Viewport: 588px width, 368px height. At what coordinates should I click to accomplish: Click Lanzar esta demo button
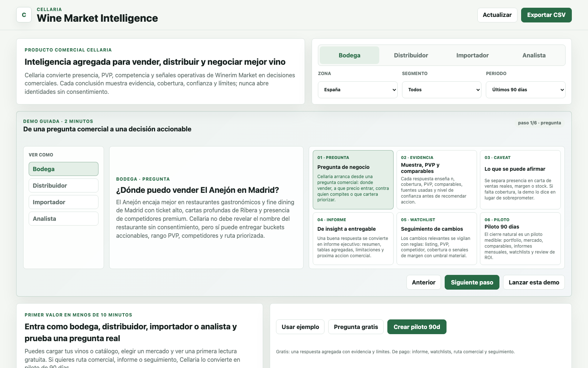(534, 282)
